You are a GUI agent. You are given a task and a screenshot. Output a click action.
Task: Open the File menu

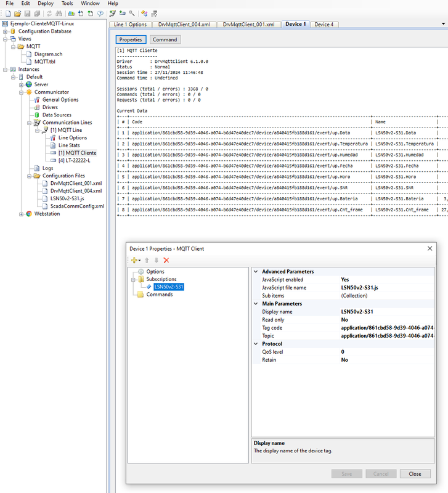pyautogui.click(x=9, y=4)
